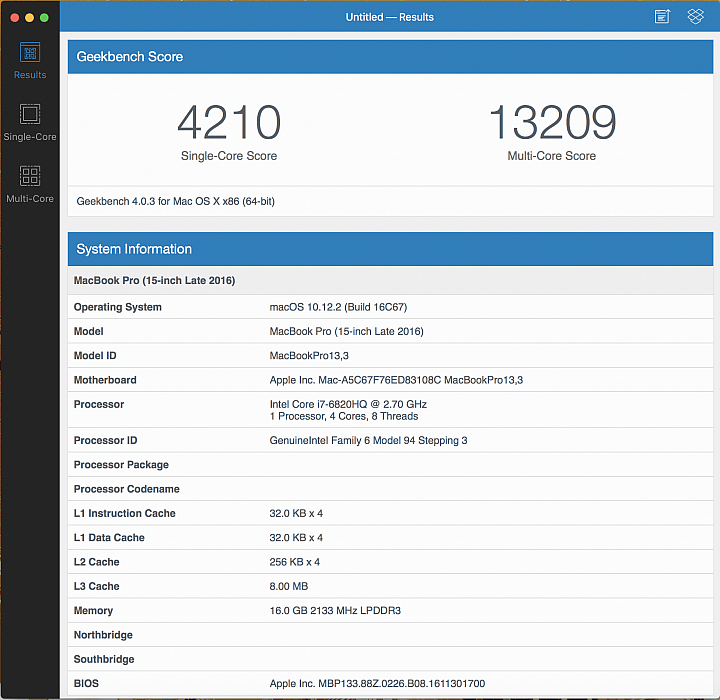
Task: Click the Geekbench Score header
Action: point(390,56)
